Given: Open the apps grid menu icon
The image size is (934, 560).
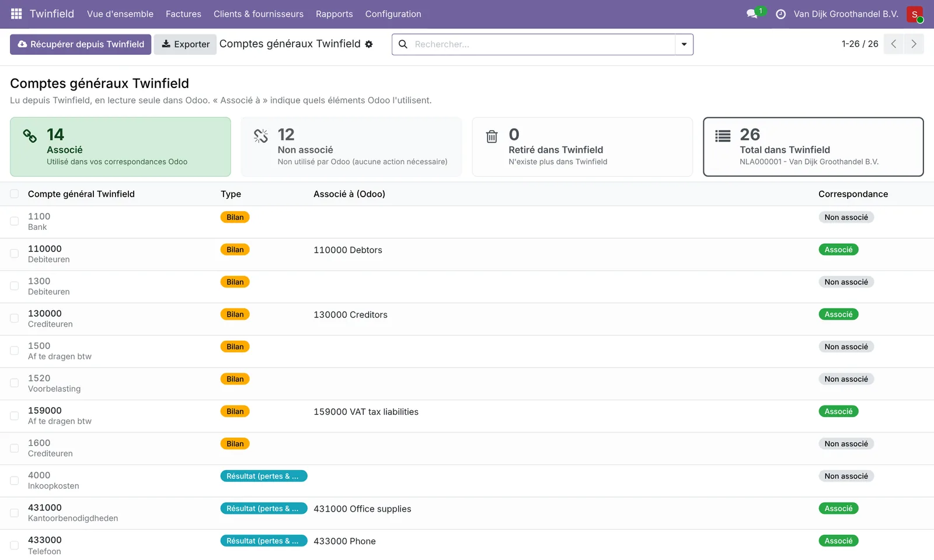Looking at the screenshot, I should click(16, 13).
